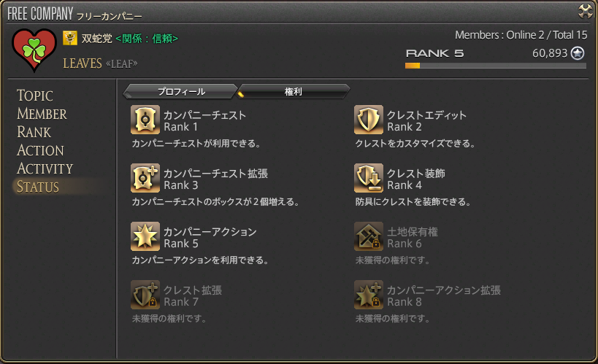Select the カンパニーアクション star icon
The height and width of the screenshot is (364, 598).
pos(145,236)
